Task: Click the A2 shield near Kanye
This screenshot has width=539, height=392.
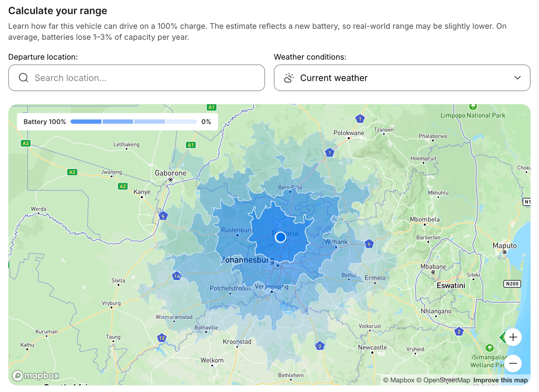Action: 123,186
